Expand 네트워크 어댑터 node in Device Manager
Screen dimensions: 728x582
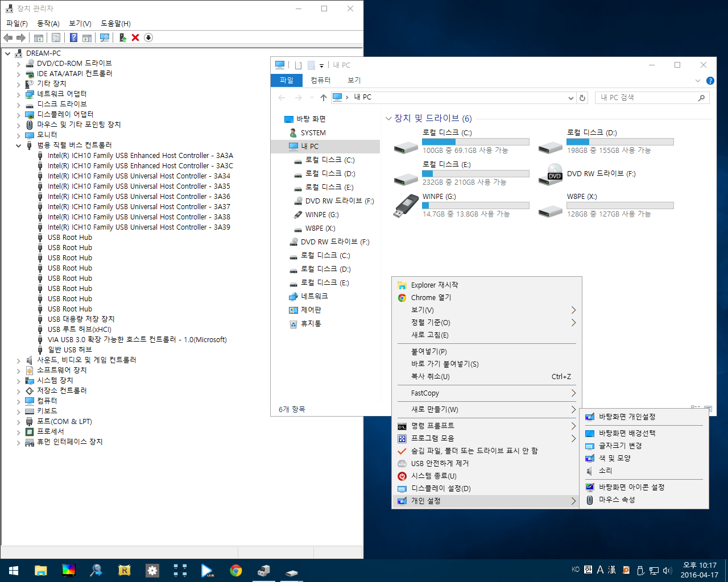19,94
